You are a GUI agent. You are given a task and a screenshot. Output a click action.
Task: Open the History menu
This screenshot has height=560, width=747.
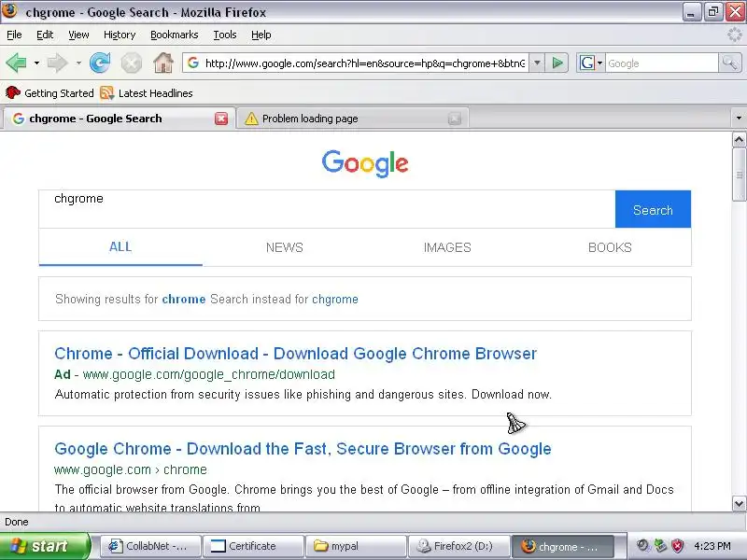coord(120,35)
